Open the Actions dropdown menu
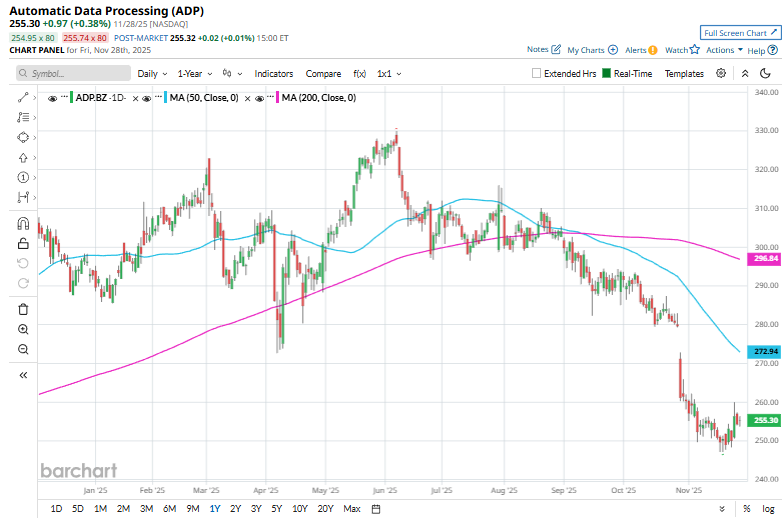 point(724,50)
